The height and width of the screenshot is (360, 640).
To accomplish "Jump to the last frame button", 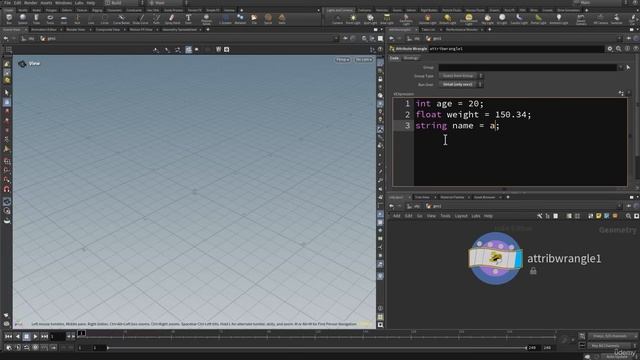I will (x=44, y=336).
